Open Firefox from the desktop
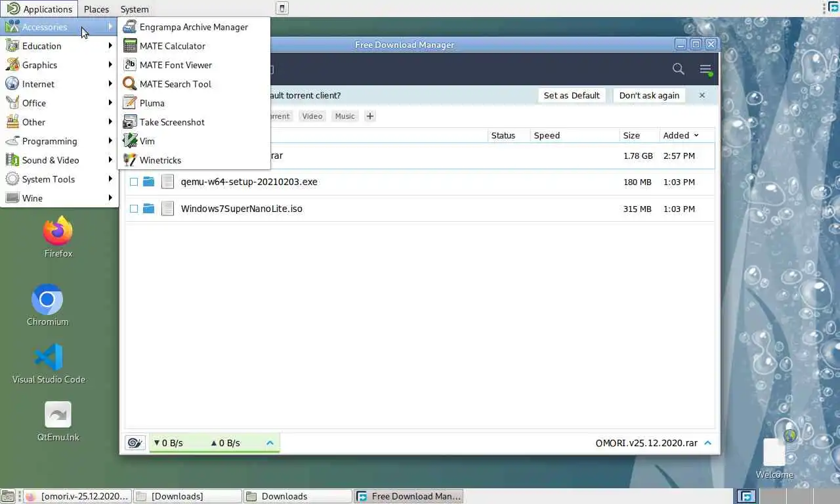The width and height of the screenshot is (840, 504). pos(58,238)
